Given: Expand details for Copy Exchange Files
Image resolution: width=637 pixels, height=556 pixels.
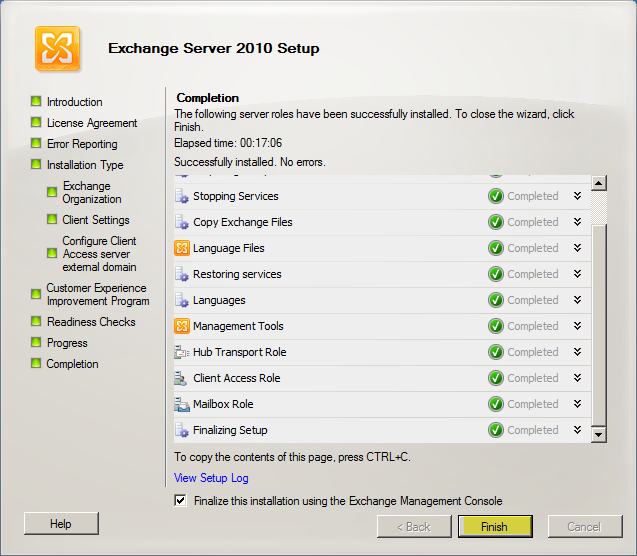Looking at the screenshot, I should [577, 222].
